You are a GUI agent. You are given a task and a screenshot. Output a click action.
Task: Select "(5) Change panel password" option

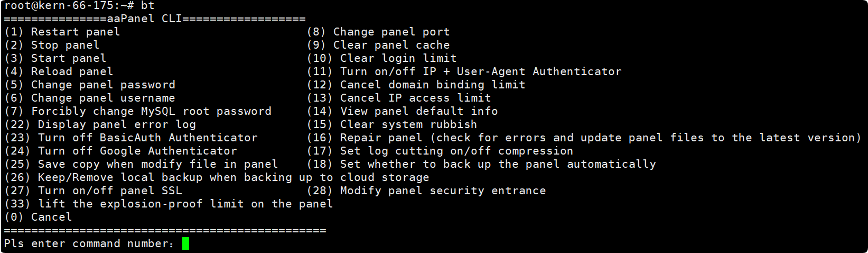[90, 85]
